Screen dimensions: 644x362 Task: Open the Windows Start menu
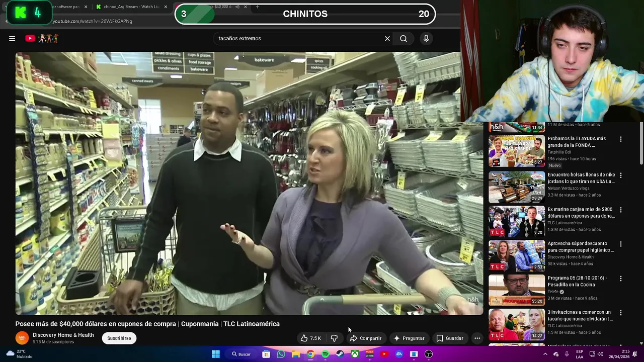click(x=215, y=354)
